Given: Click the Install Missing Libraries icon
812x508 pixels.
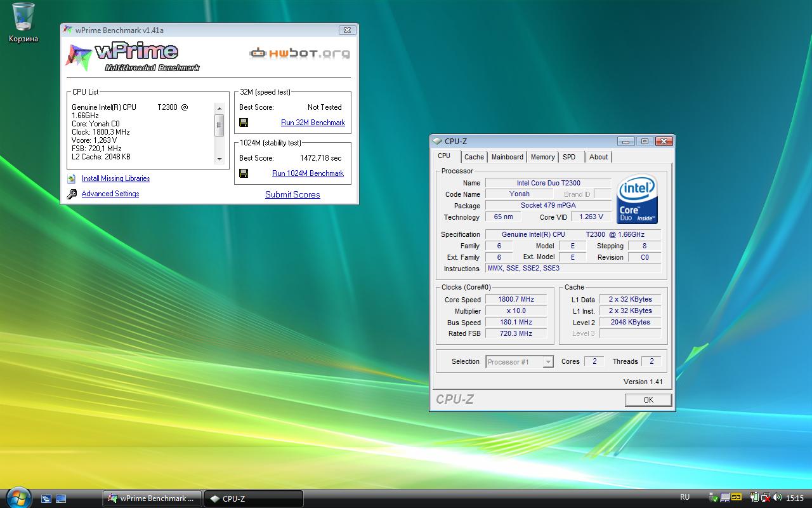Looking at the screenshot, I should (x=71, y=178).
